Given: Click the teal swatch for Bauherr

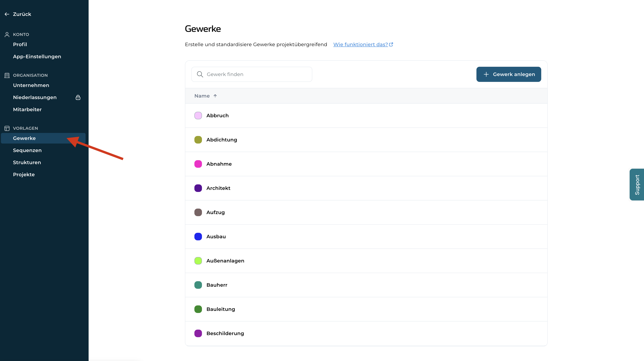Looking at the screenshot, I should (198, 285).
